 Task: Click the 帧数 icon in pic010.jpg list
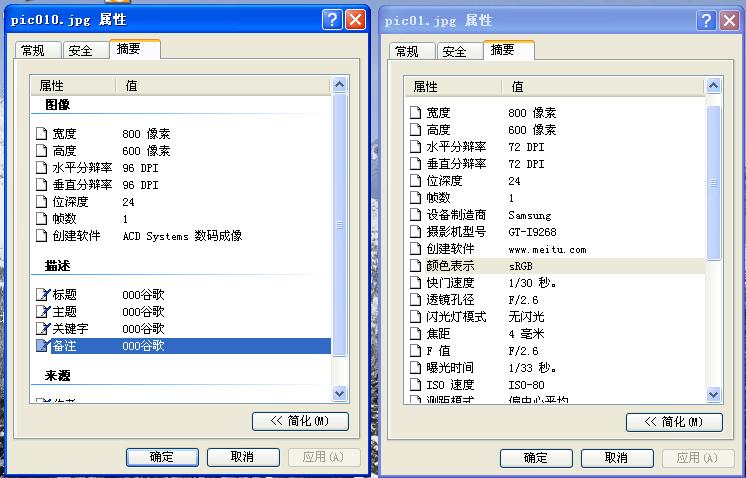click(x=42, y=219)
